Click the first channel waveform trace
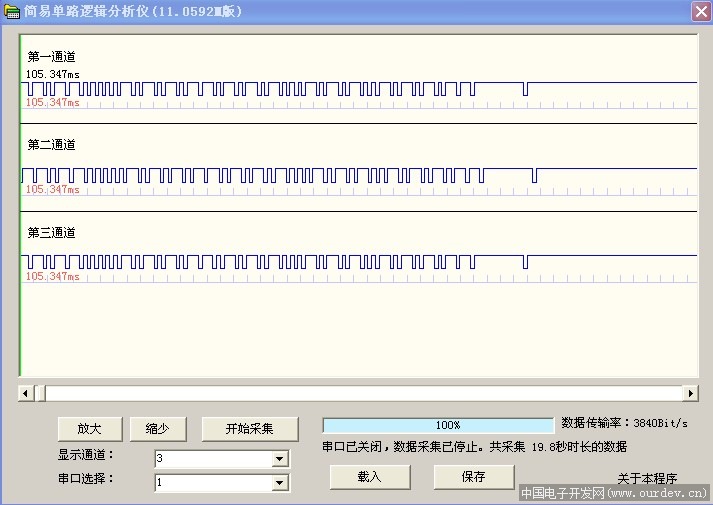Screen dimensions: 713x505 [359, 89]
